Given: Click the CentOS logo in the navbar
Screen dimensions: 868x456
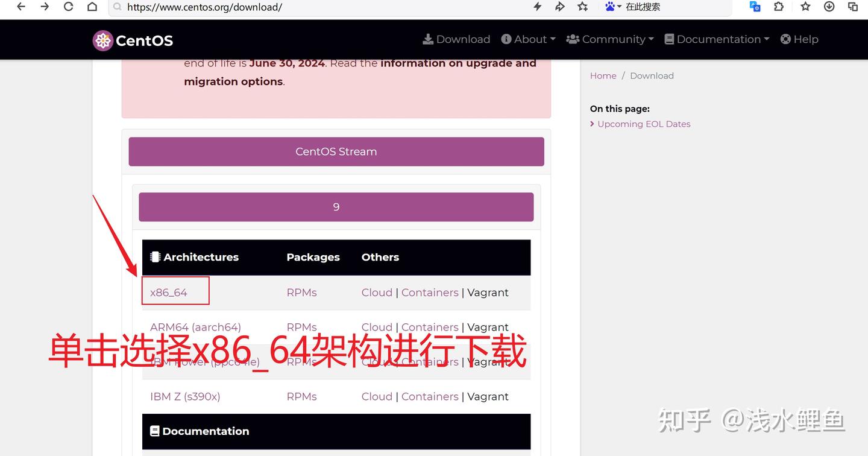Looking at the screenshot, I should click(132, 40).
